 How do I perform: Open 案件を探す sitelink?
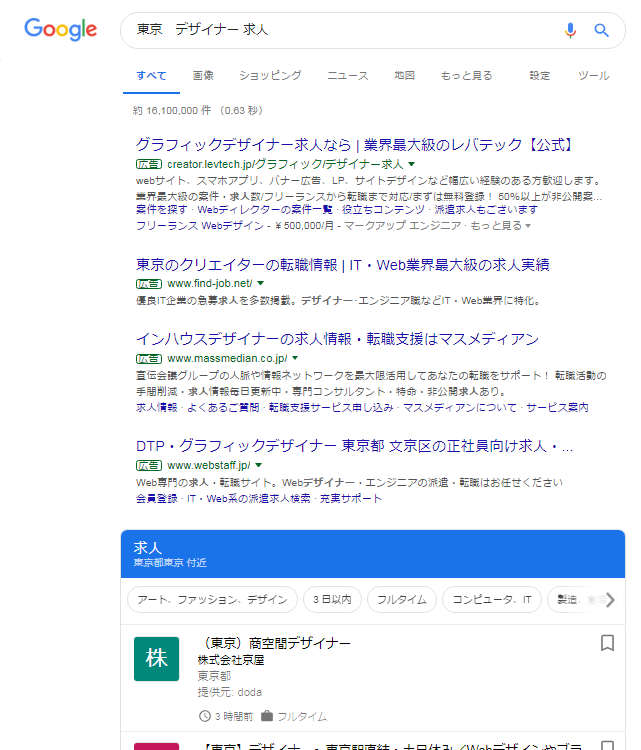click(x=162, y=210)
